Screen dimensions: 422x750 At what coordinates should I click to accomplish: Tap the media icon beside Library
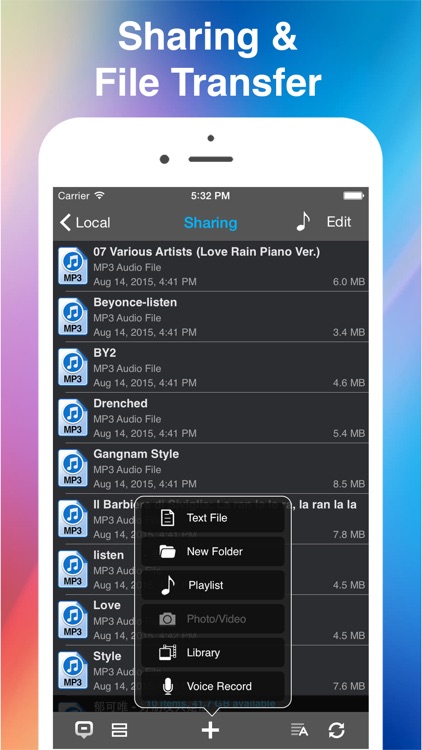pyautogui.click(x=167, y=652)
